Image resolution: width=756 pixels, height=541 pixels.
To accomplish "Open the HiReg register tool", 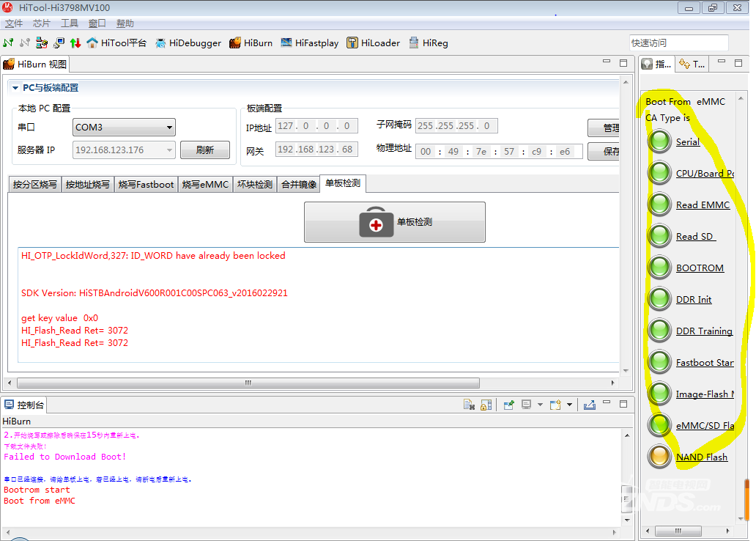I will [x=429, y=43].
